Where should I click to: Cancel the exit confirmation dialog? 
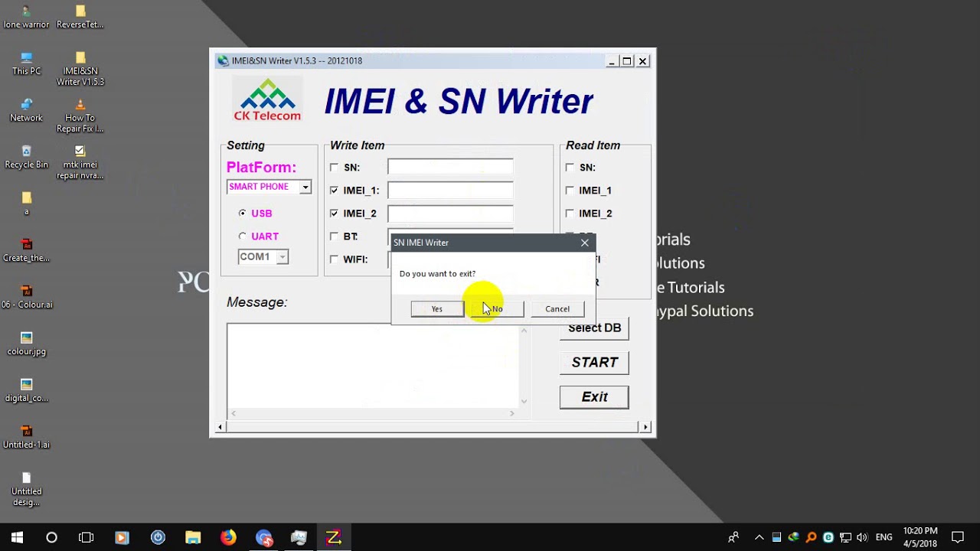coord(557,309)
